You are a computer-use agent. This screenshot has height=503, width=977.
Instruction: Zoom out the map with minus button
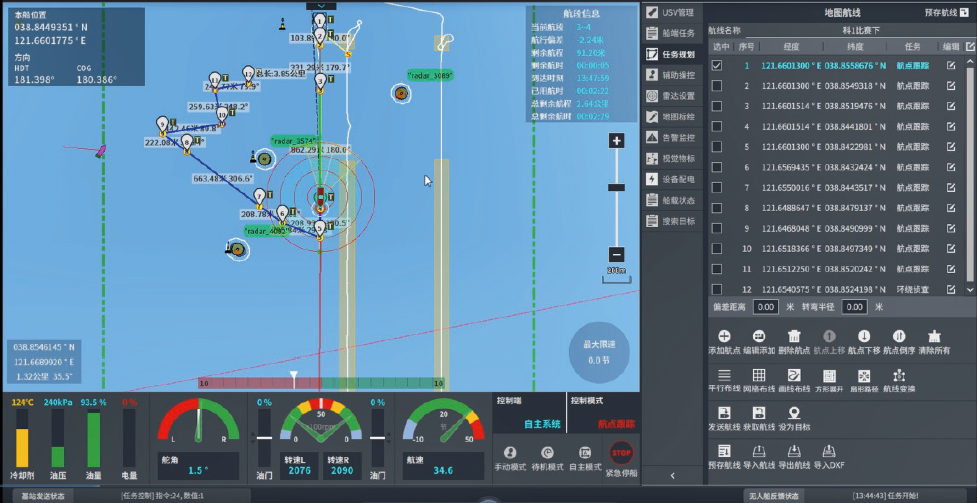coord(617,254)
